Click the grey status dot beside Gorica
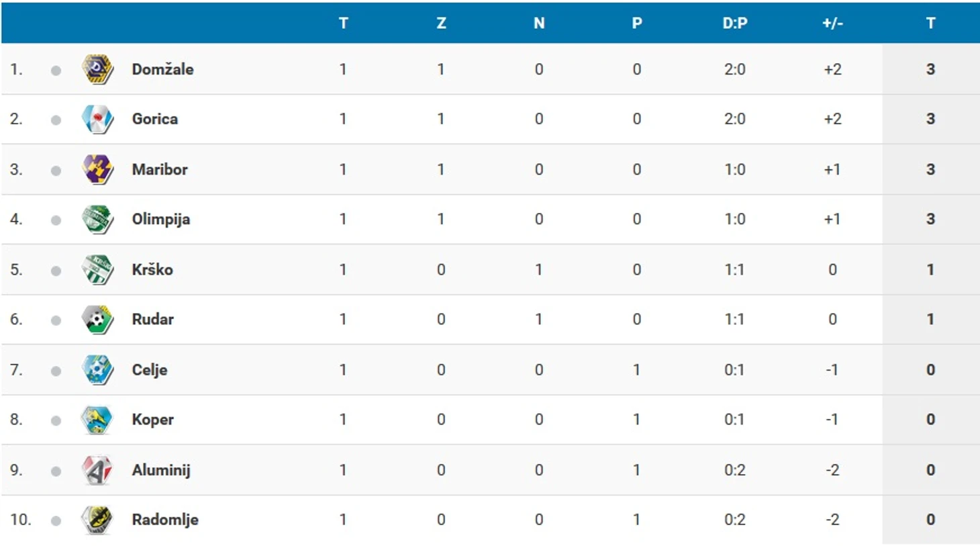 click(x=56, y=120)
